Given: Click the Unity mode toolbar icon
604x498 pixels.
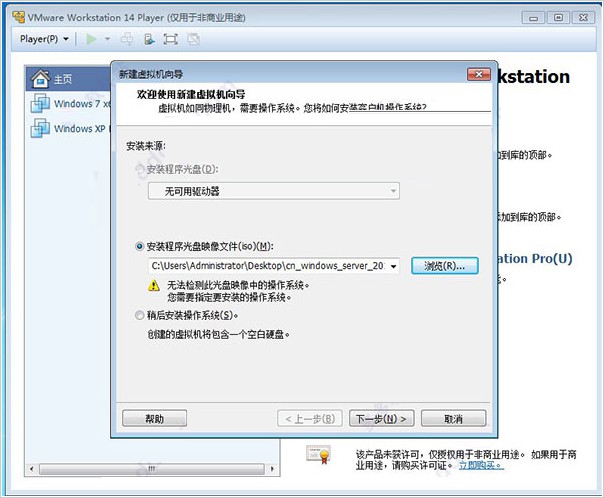Looking at the screenshot, I should [193, 39].
